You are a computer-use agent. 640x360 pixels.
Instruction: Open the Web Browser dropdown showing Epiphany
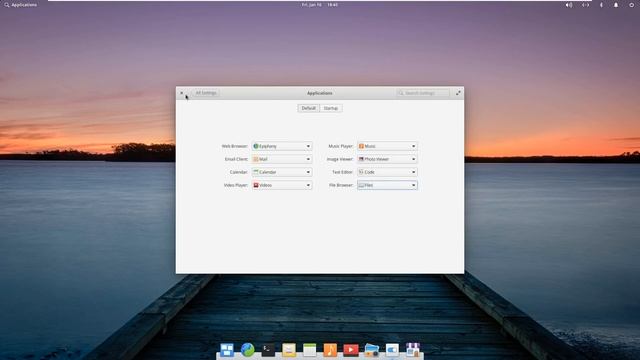(x=282, y=146)
